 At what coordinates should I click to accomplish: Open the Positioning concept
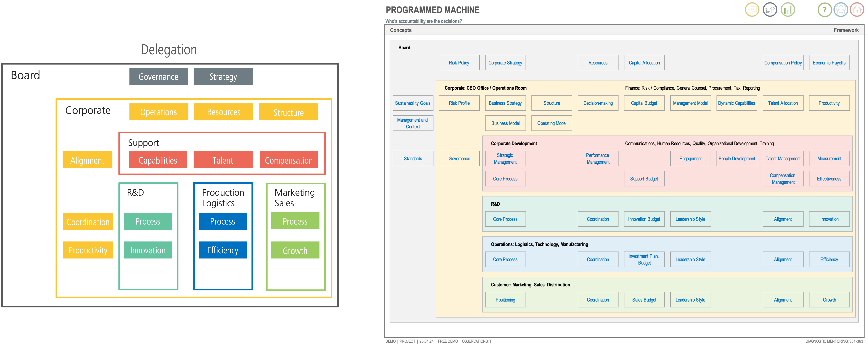505,300
